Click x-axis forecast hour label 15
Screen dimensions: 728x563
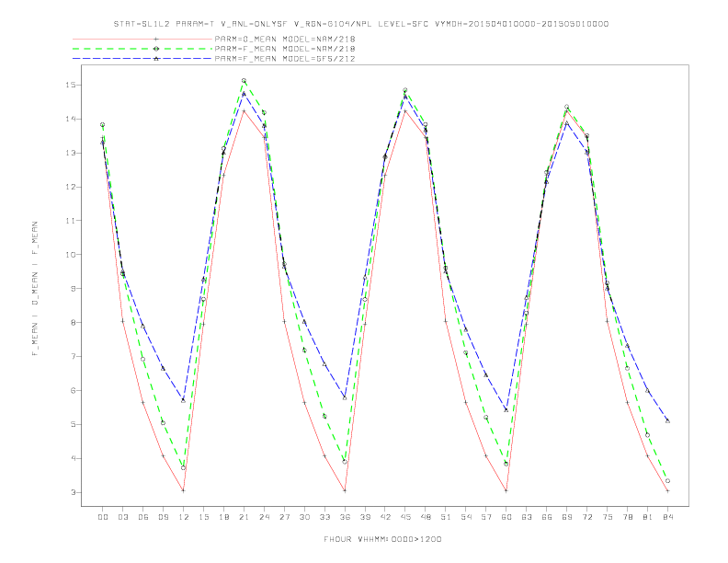203,517
